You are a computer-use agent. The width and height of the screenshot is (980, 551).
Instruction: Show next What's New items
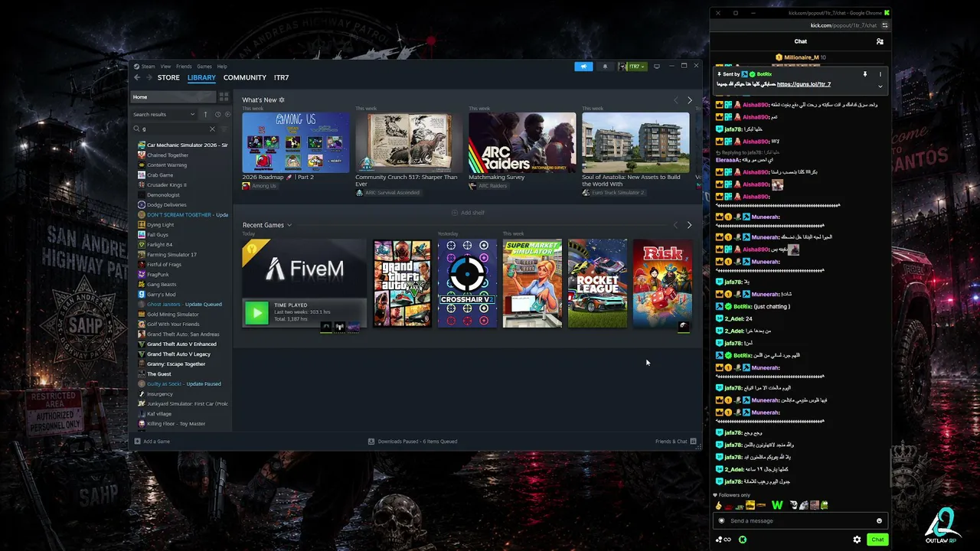[x=689, y=100]
